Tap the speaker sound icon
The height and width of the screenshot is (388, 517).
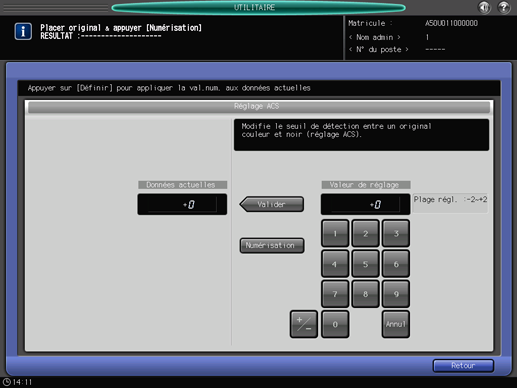(484, 7)
